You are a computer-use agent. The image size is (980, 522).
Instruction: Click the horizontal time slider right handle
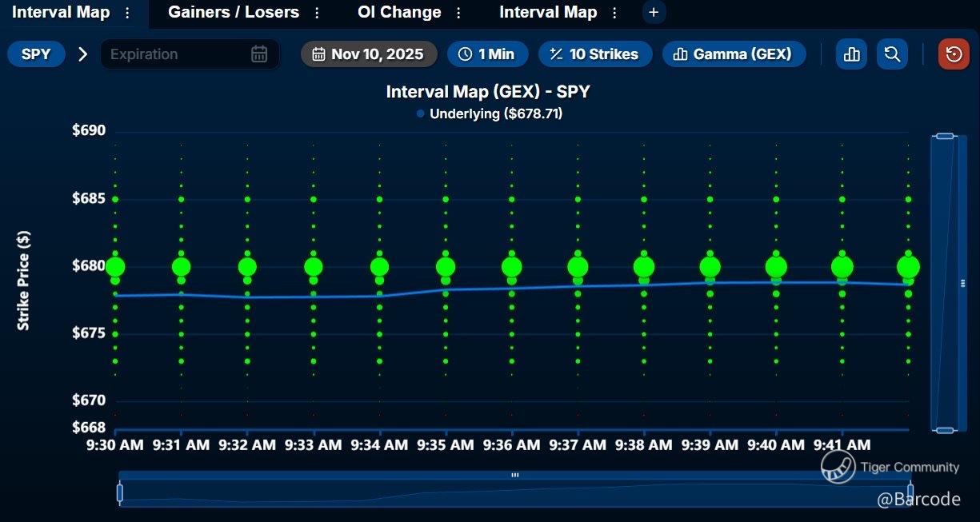[x=910, y=492]
